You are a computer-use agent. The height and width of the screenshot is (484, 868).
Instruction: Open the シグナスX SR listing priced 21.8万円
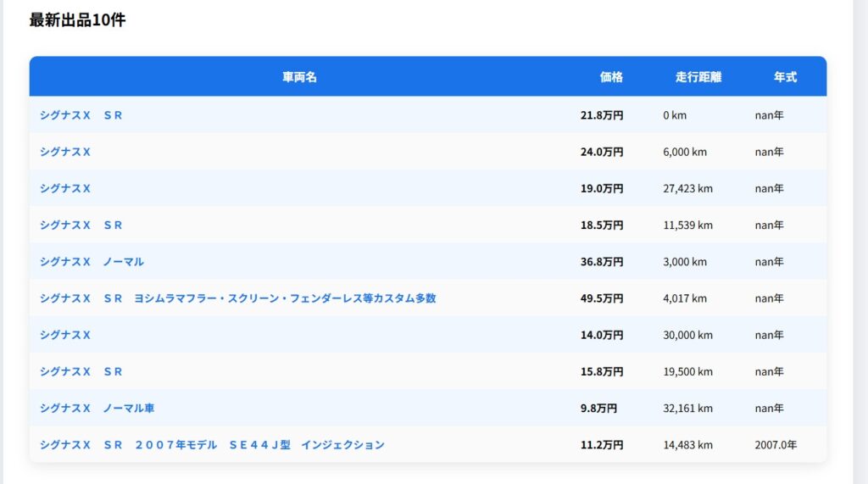pyautogui.click(x=81, y=115)
